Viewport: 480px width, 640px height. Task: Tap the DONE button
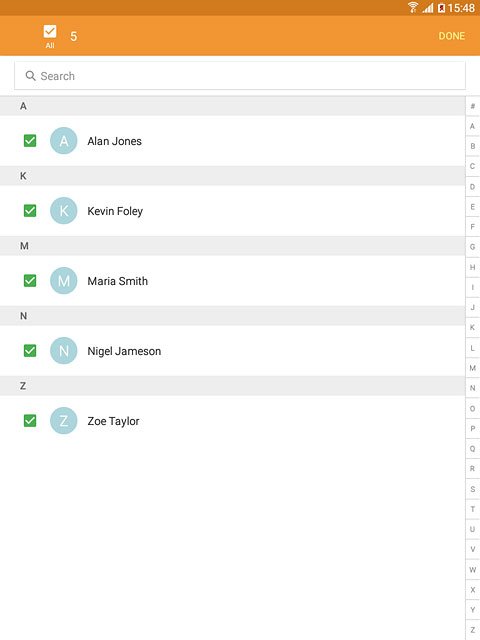click(x=452, y=36)
